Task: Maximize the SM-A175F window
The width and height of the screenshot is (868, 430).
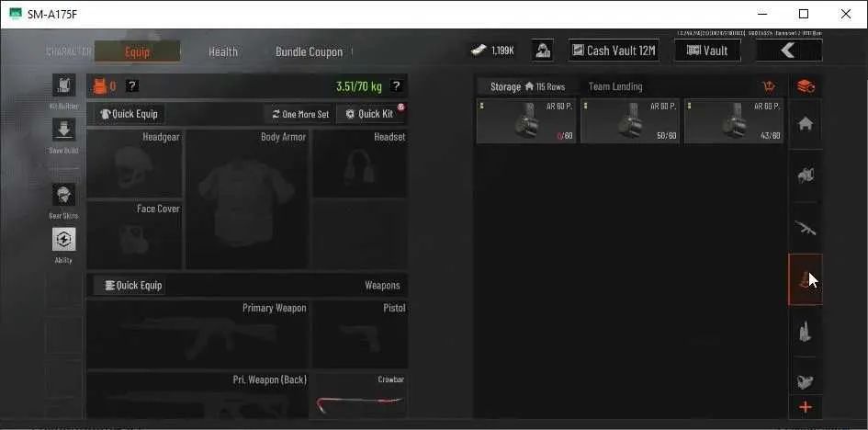Action: pos(804,14)
